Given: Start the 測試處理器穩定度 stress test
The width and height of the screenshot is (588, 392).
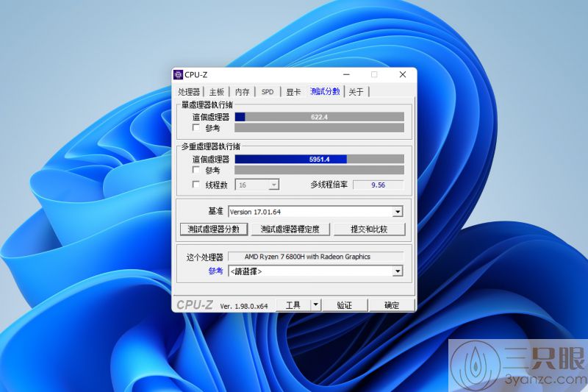Looking at the screenshot, I should [290, 229].
